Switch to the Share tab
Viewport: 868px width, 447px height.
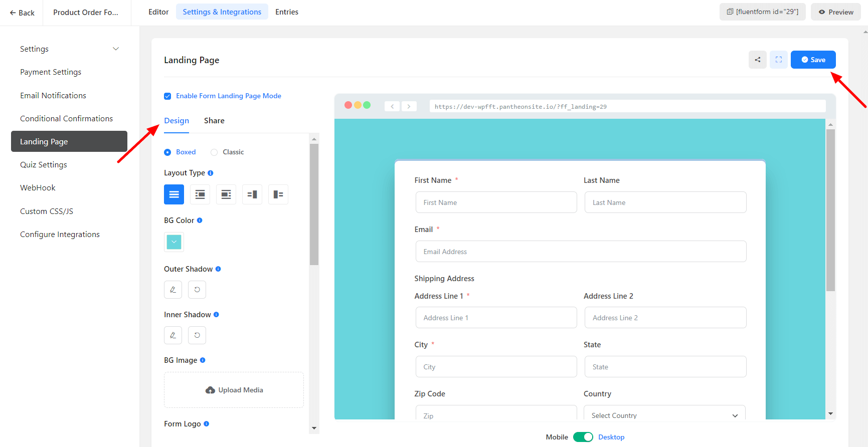point(214,121)
